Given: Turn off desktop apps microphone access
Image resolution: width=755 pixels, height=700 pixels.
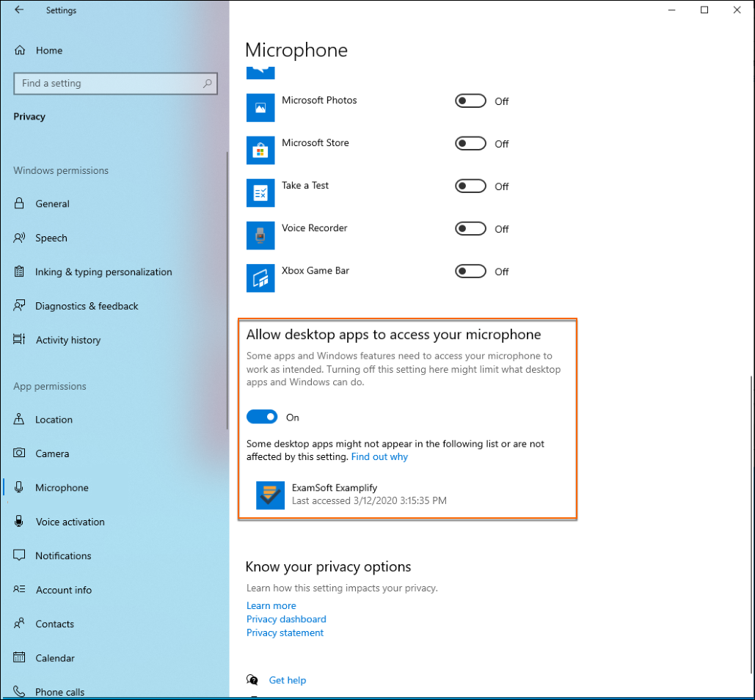Looking at the screenshot, I should click(262, 417).
